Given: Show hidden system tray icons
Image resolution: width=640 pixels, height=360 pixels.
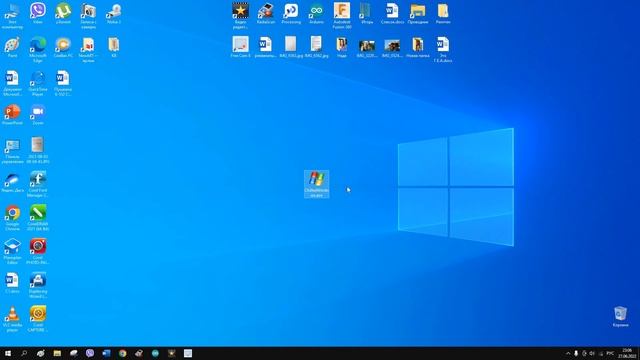Looking at the screenshot, I should tap(568, 353).
